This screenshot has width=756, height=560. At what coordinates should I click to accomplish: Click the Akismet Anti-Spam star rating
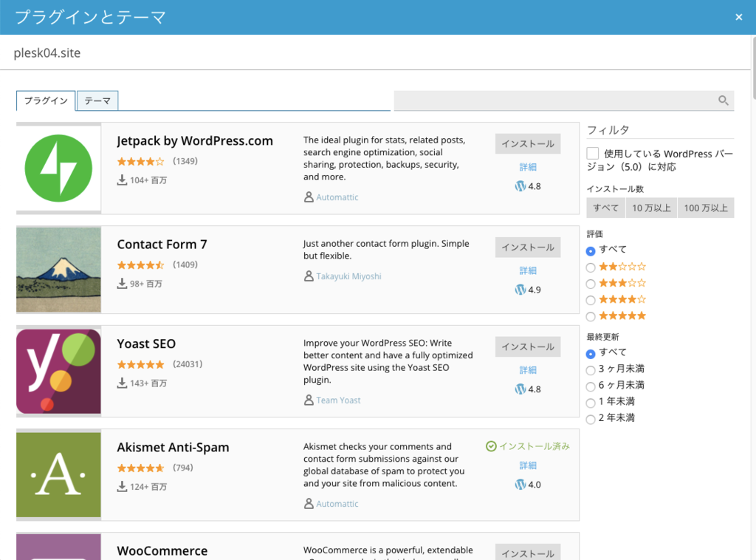(141, 468)
